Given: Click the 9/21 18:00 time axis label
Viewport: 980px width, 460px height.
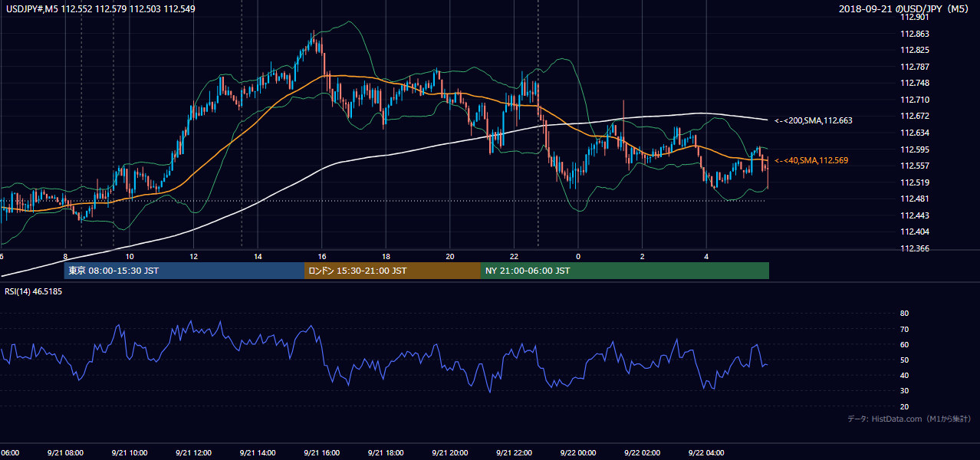Looking at the screenshot, I should pyautogui.click(x=386, y=453).
